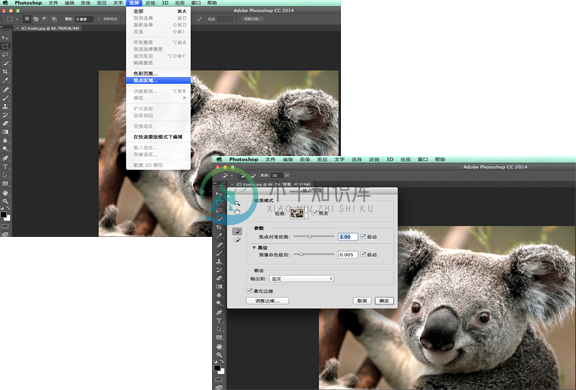Toggle 自动 checkbox beside 3.00 field
Screen dimensions: 576x390
pyautogui.click(x=363, y=236)
